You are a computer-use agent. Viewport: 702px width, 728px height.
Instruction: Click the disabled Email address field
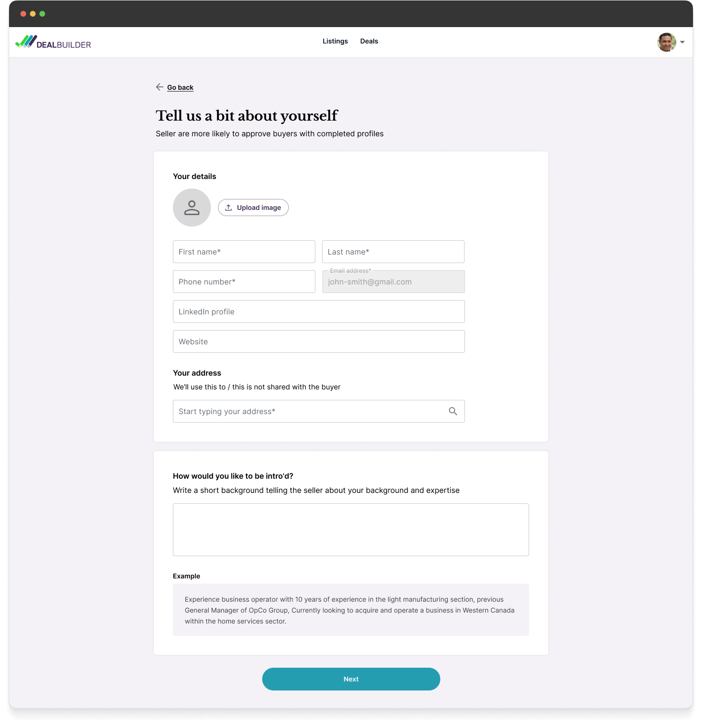(x=393, y=282)
